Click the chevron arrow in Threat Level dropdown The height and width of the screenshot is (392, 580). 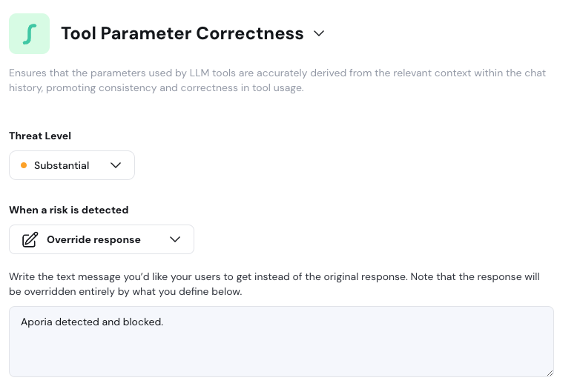[x=116, y=165]
